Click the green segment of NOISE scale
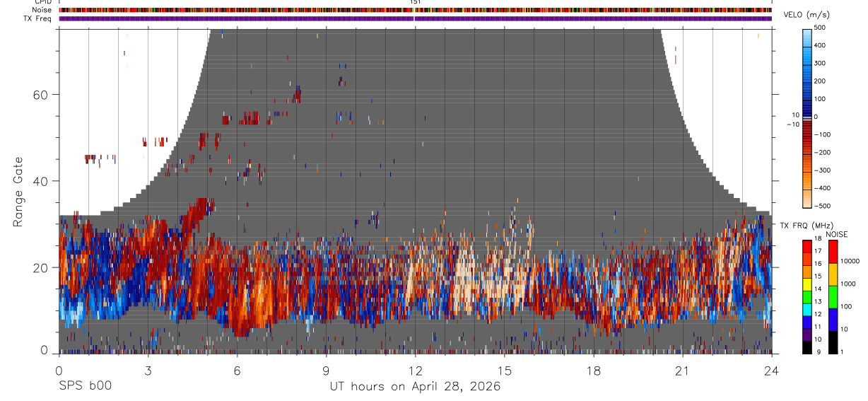The image size is (868, 401). (833, 297)
